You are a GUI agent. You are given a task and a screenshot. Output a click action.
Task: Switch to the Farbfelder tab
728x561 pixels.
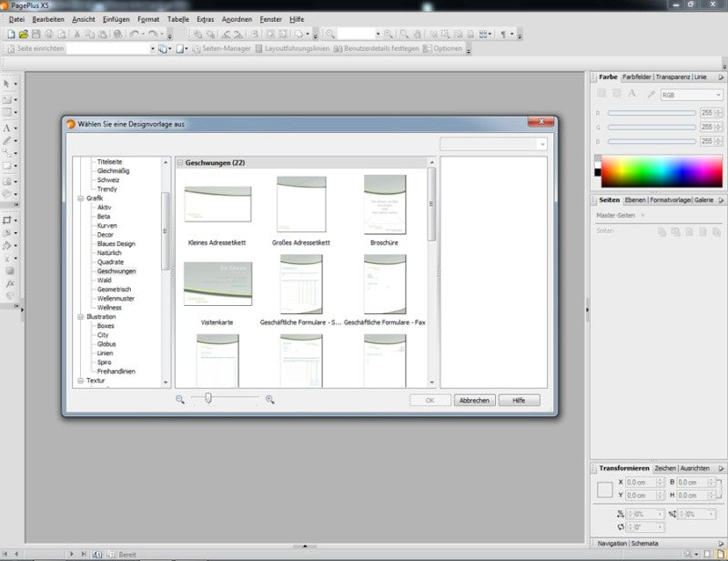tap(636, 76)
